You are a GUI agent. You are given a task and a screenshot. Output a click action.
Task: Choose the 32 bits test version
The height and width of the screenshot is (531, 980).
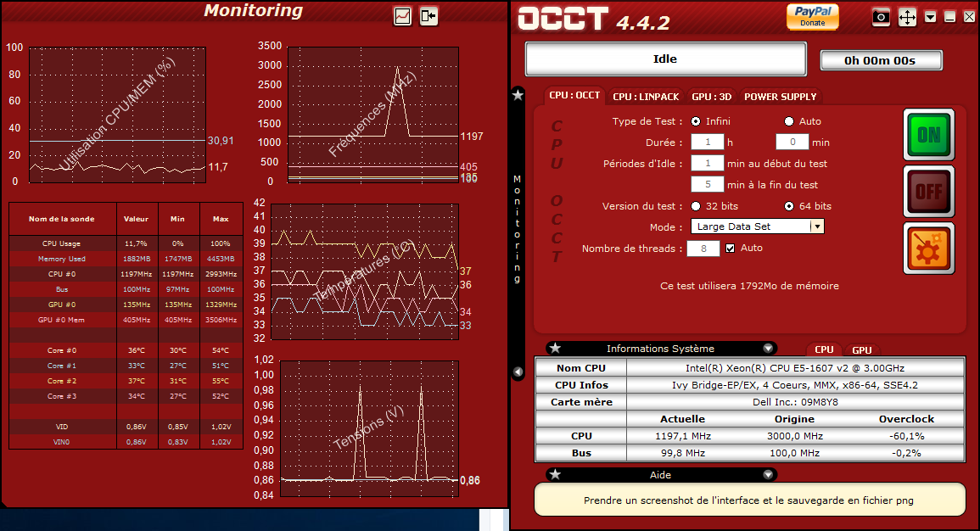pyautogui.click(x=696, y=206)
